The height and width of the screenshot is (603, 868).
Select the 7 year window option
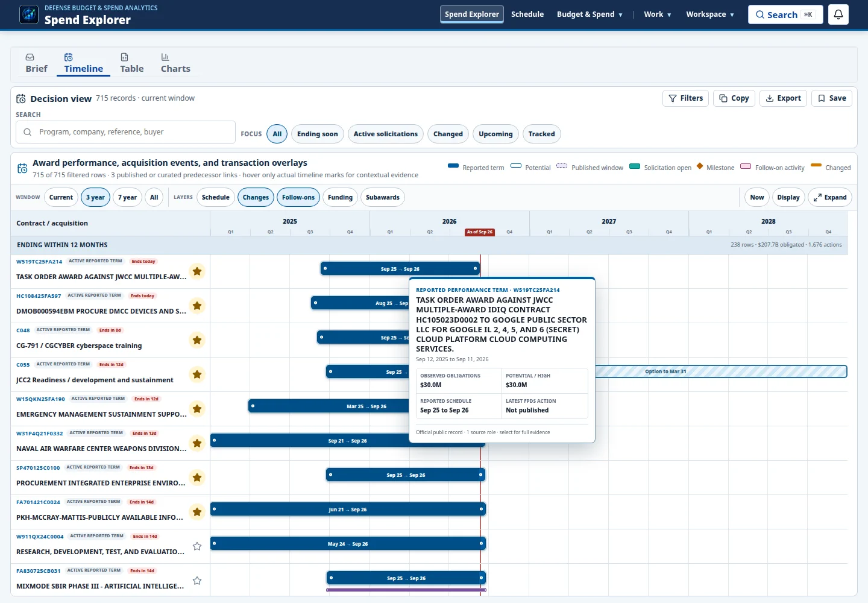[127, 197]
